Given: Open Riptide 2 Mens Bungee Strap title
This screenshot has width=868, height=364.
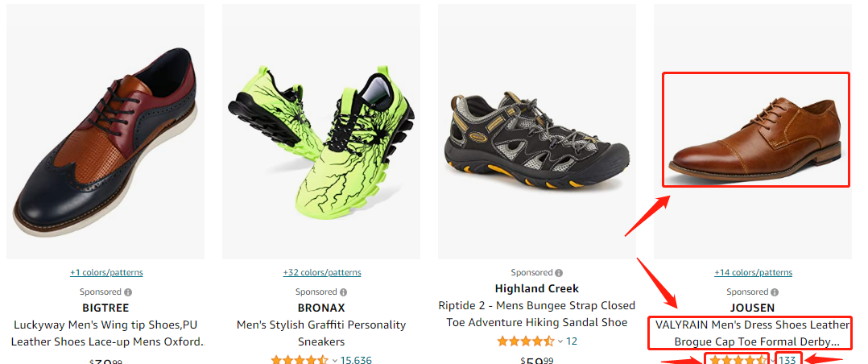Looking at the screenshot, I should 537,314.
